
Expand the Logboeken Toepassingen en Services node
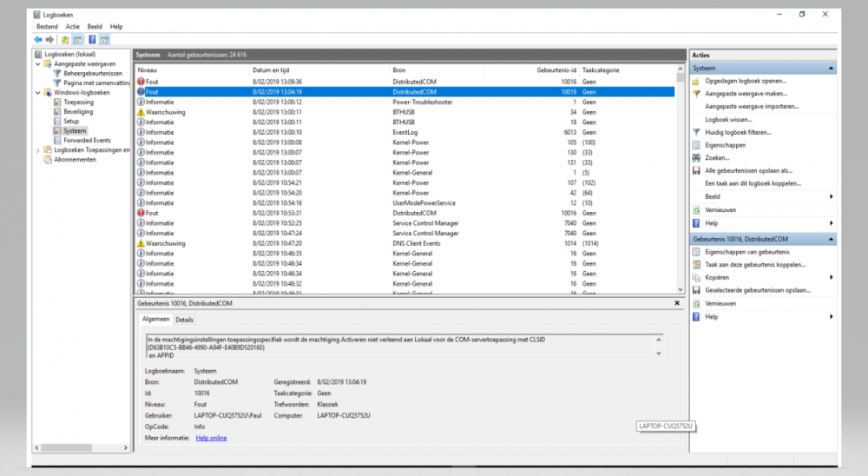click(37, 149)
